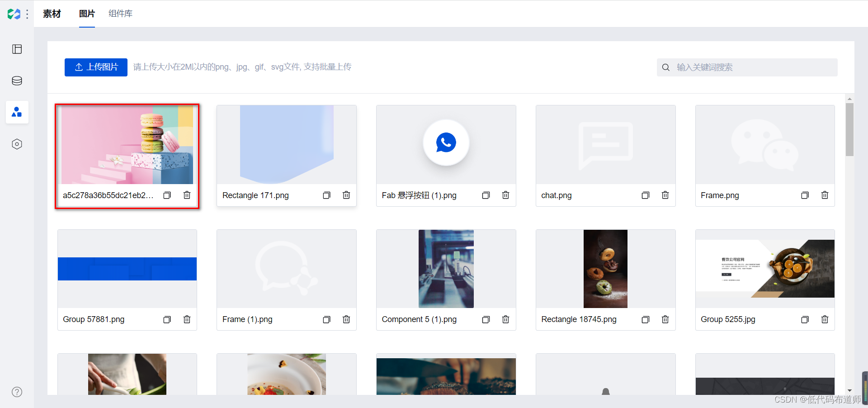Open the Group 5255.jpg thumbnail

(x=765, y=269)
